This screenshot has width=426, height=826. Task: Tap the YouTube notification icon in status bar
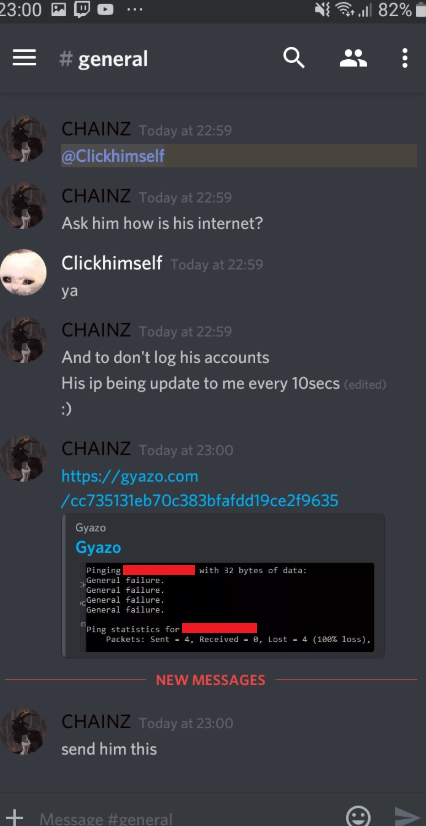[x=105, y=9]
